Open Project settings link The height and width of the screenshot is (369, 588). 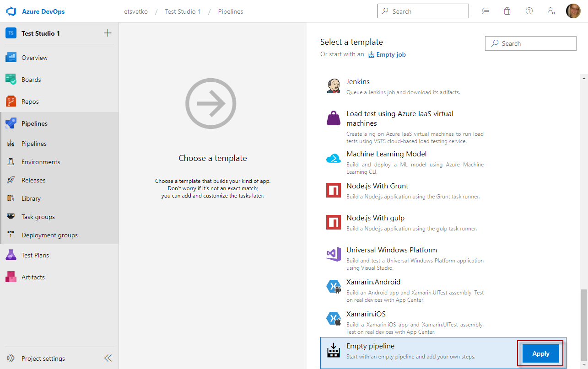click(43, 358)
